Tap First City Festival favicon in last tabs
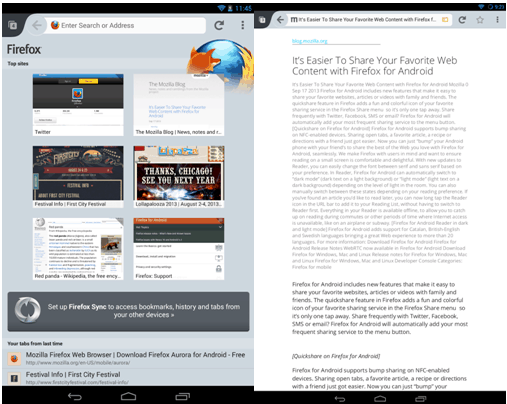Image resolution: width=507 pixels, height=404 pixels. [x=14, y=378]
